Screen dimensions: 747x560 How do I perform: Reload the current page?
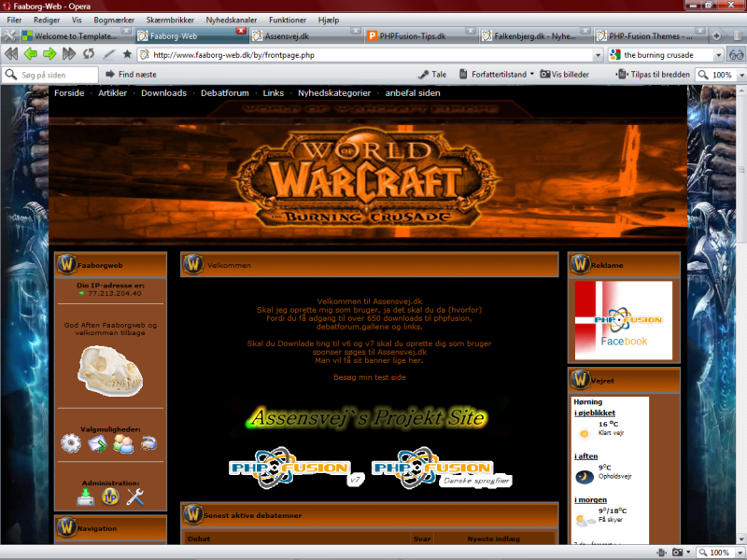[89, 54]
